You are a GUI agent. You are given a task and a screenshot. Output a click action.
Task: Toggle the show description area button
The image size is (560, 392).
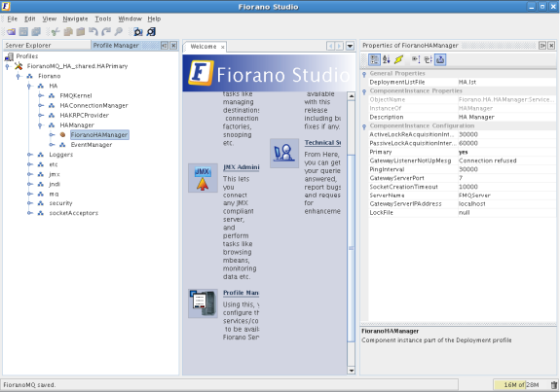440,59
